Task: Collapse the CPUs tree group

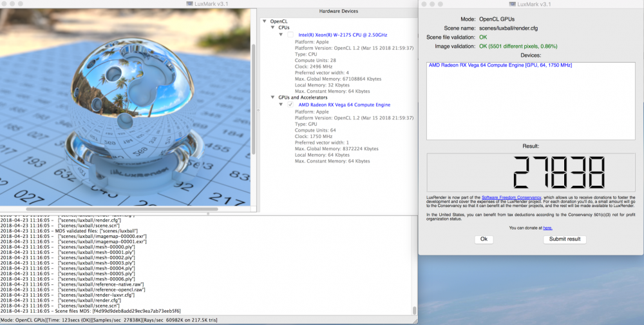Action: 272,28
